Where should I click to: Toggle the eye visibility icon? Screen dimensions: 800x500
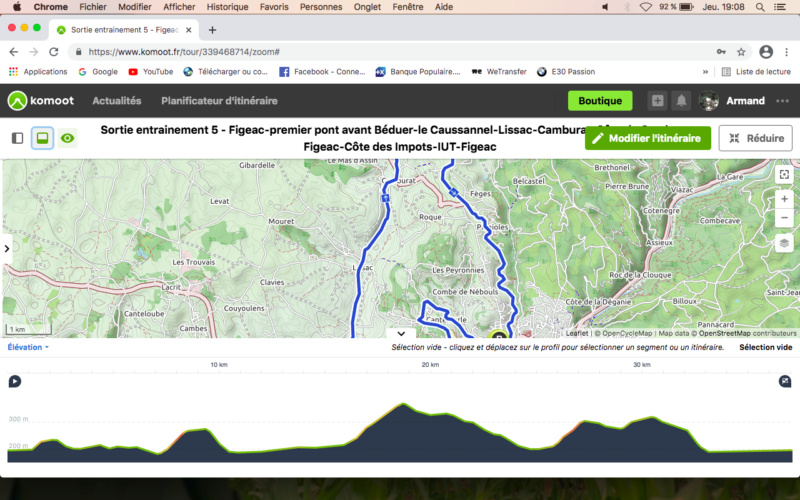click(x=67, y=138)
